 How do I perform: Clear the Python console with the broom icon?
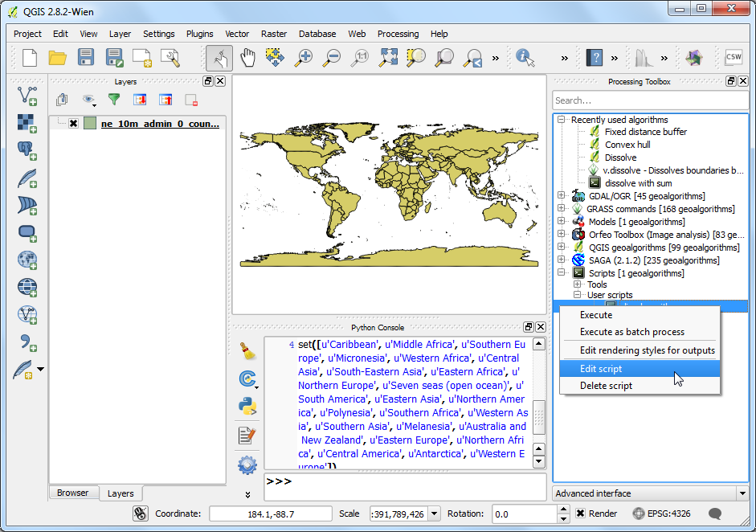click(247, 351)
